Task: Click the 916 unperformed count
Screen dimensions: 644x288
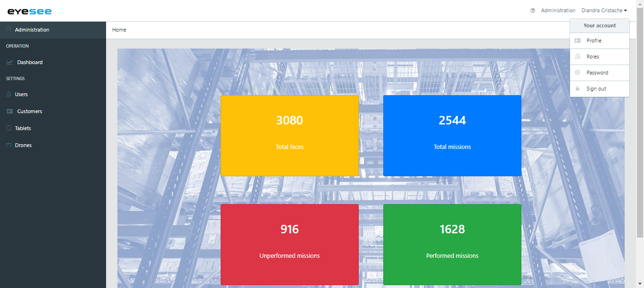Action: [x=289, y=229]
